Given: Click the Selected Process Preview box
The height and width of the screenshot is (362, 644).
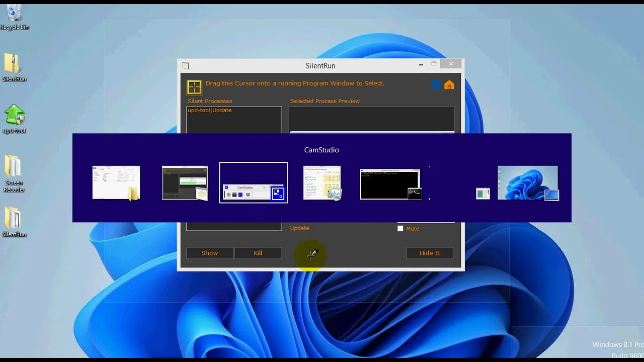Looking at the screenshot, I should tap(372, 120).
